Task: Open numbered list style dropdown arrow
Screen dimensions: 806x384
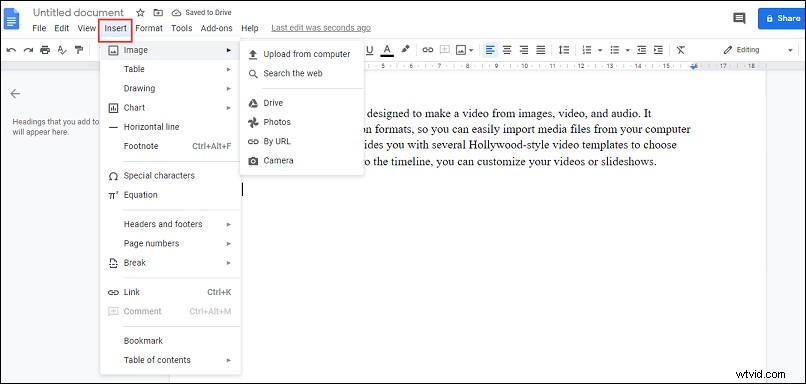Action: coord(599,50)
